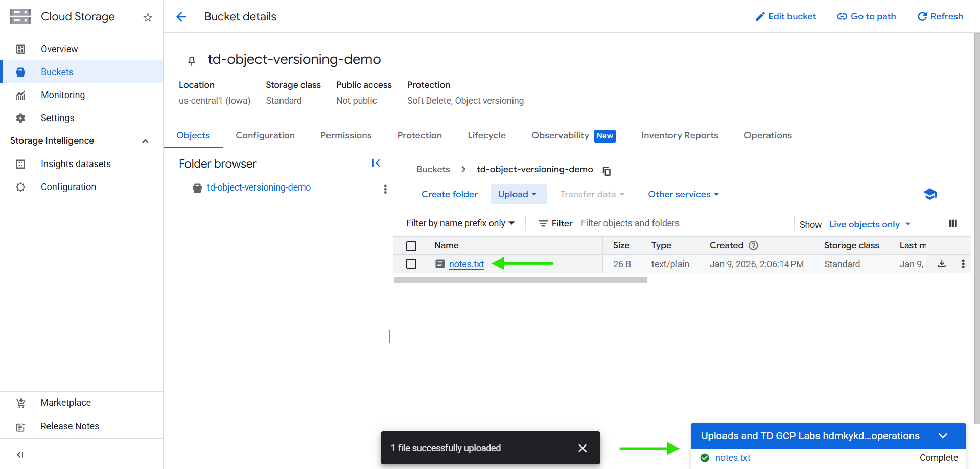This screenshot has width=980, height=469.
Task: Switch to the Lifecycle tab
Action: (x=486, y=135)
